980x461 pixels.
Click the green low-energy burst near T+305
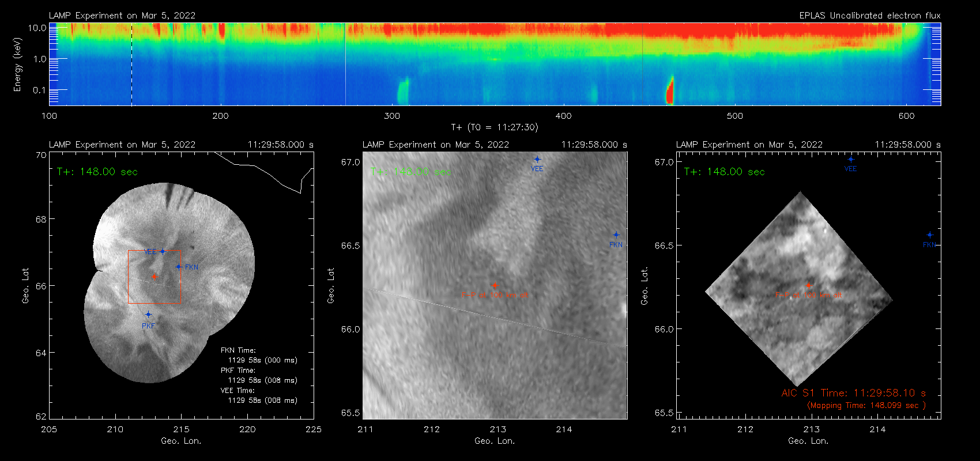click(x=402, y=91)
